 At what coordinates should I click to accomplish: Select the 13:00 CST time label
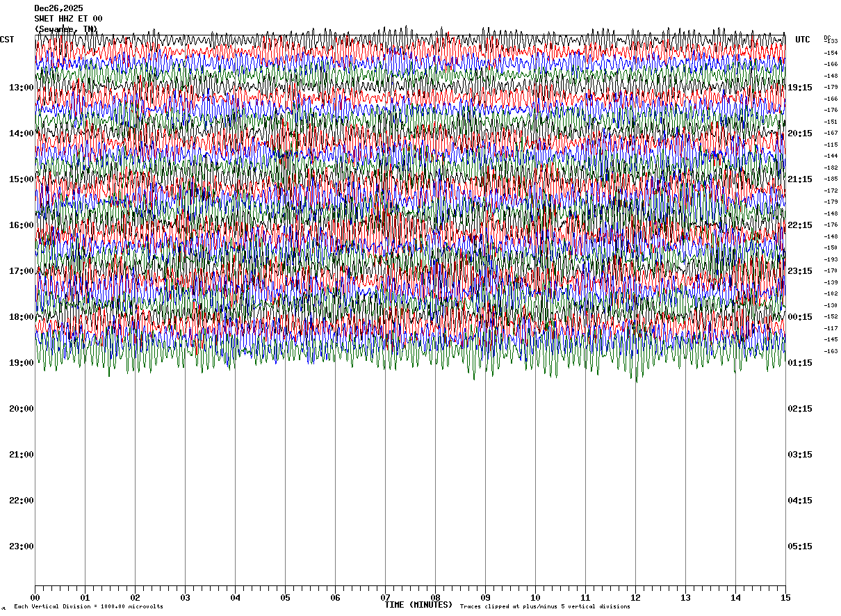pos(22,88)
